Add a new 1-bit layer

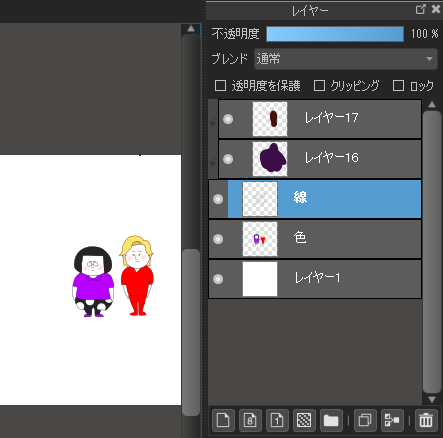point(277,420)
